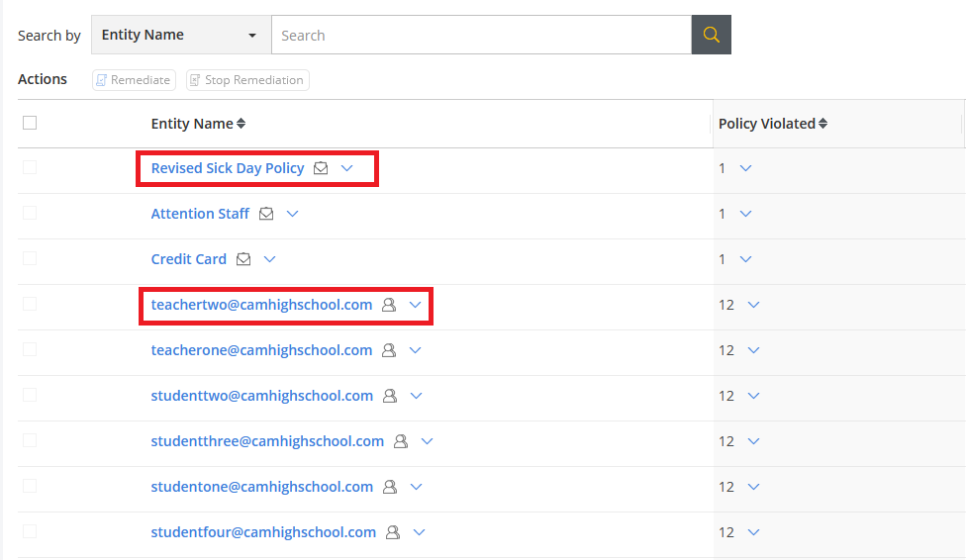Click envelope icon beside Revised Sick Day Policy
The height and width of the screenshot is (560, 966).
[x=321, y=168]
